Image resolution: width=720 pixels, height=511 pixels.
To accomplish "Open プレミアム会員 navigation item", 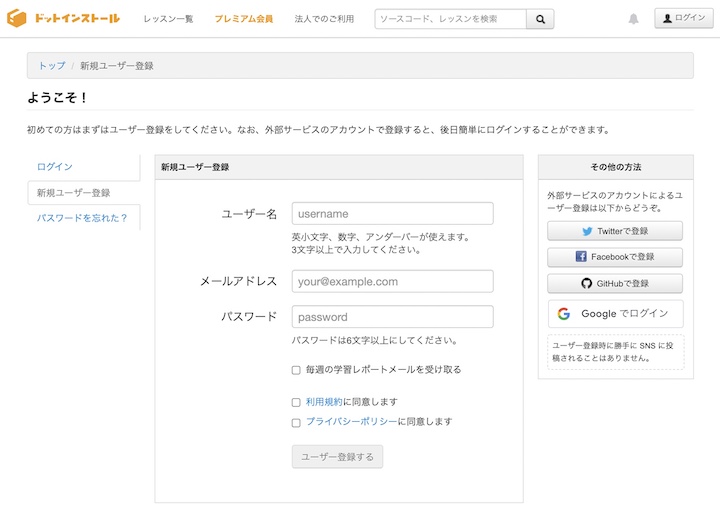I will [243, 19].
